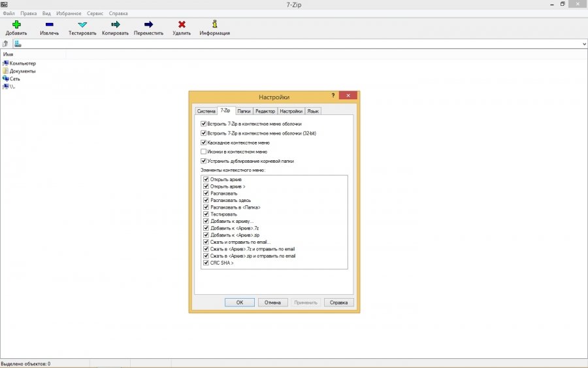Switch to the Настройки tab in dialog
Viewport: 588px width, 368px height.
[x=291, y=111]
